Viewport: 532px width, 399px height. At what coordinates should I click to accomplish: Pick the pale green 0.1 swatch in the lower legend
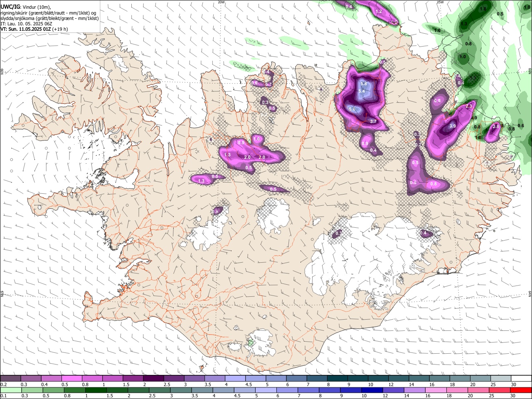pyautogui.click(x=10, y=390)
